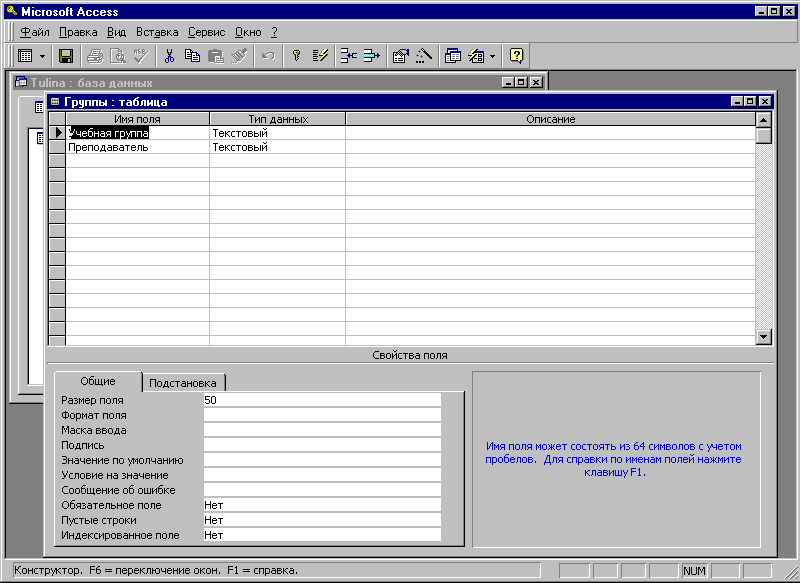Viewport: 800px width, 583px height.
Task: Set primary key with the key icon
Action: [296, 56]
